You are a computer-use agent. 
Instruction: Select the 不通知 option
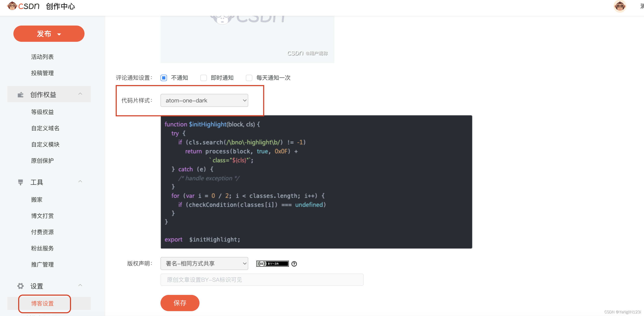tap(164, 78)
